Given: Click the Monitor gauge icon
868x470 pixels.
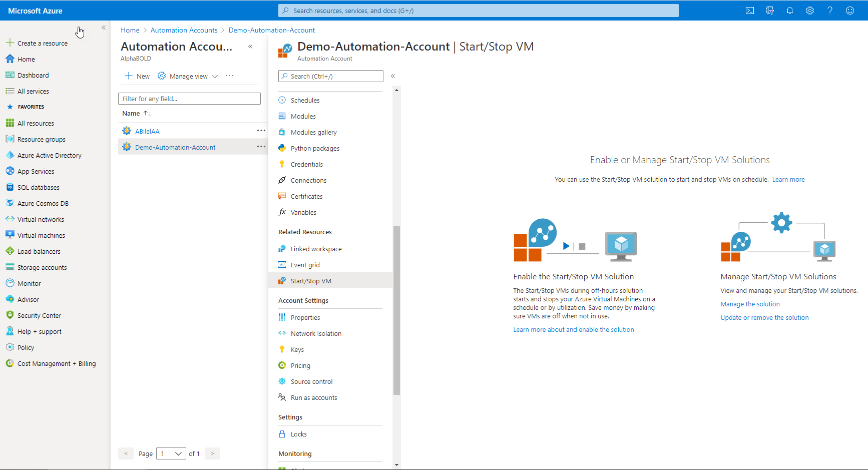Looking at the screenshot, I should (x=10, y=283).
